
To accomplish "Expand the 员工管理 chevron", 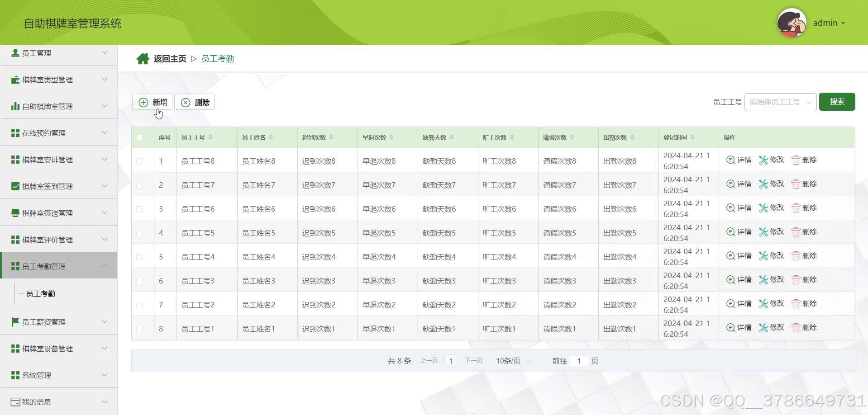I will (x=105, y=53).
